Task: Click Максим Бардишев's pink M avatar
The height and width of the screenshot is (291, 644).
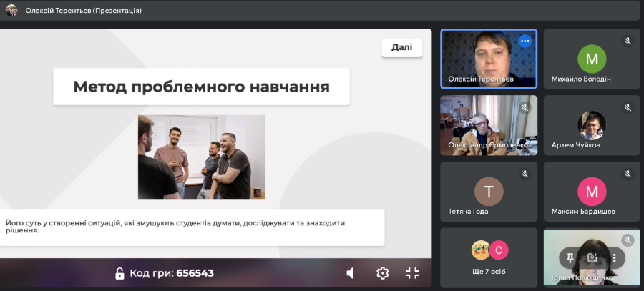Action: [592, 192]
